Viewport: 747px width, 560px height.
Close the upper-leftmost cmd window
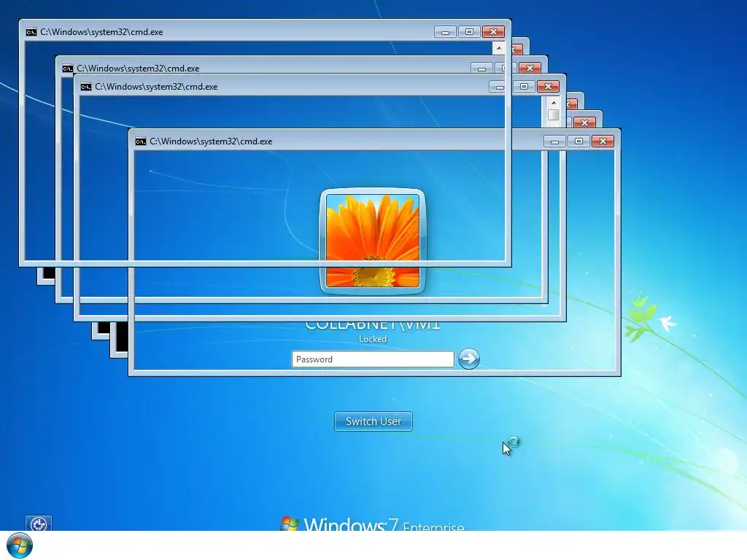coord(494,32)
